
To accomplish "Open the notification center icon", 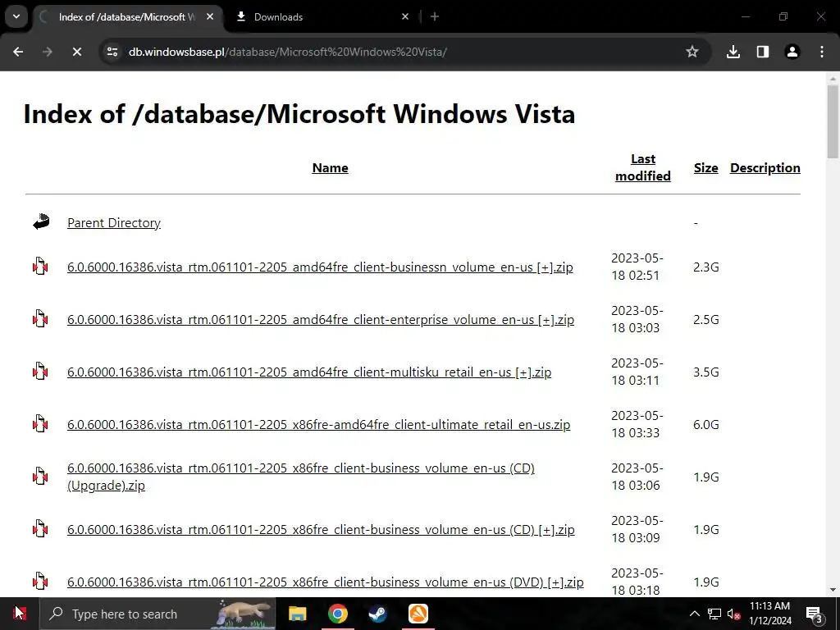I will pyautogui.click(x=815, y=614).
